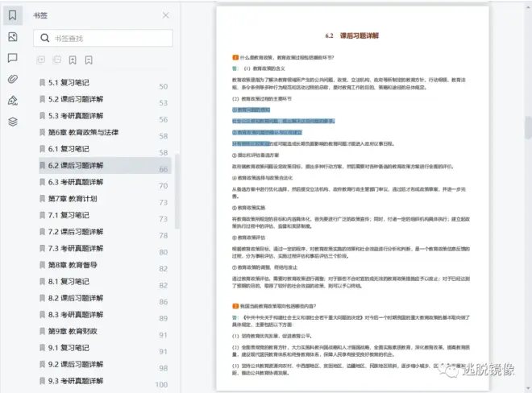Open the attachments paperclip panel
Viewport: 532px width, 393px height.
point(12,79)
